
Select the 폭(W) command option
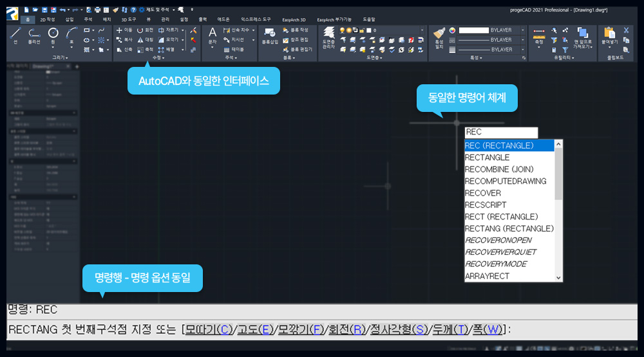(x=488, y=329)
